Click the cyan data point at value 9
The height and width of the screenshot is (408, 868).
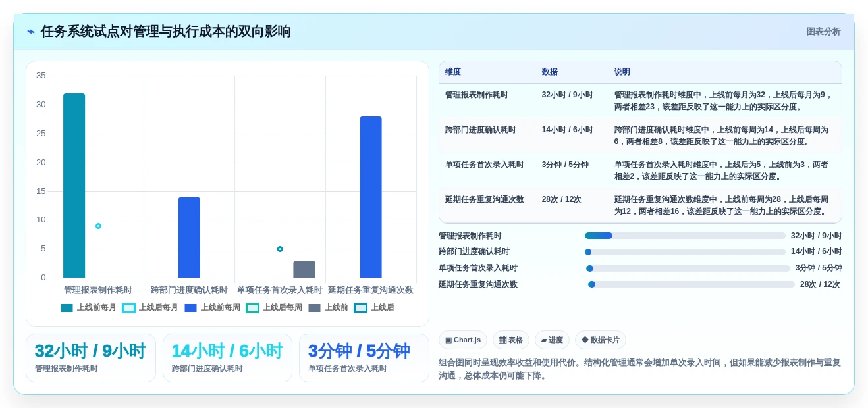click(x=98, y=226)
